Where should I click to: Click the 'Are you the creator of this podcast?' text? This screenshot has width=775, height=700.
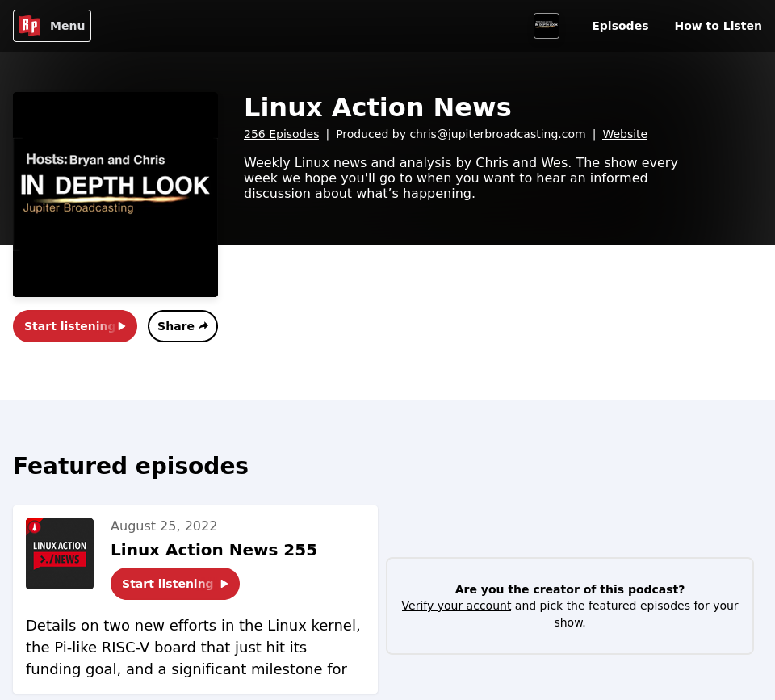point(569,589)
